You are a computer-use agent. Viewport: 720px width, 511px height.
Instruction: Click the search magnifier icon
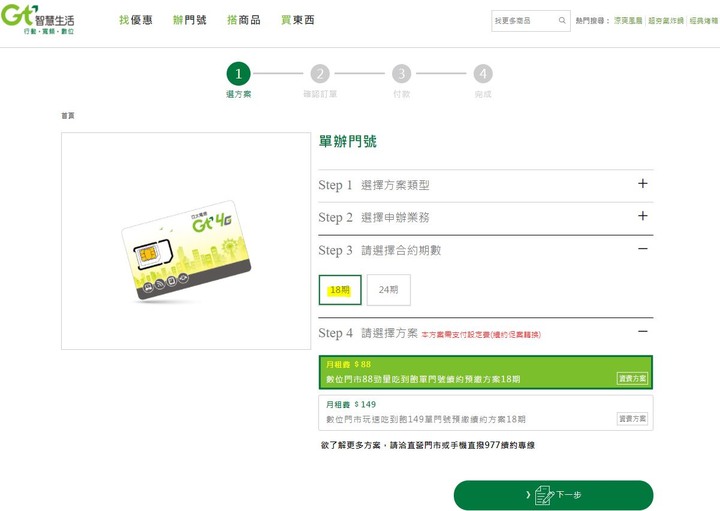(562, 20)
